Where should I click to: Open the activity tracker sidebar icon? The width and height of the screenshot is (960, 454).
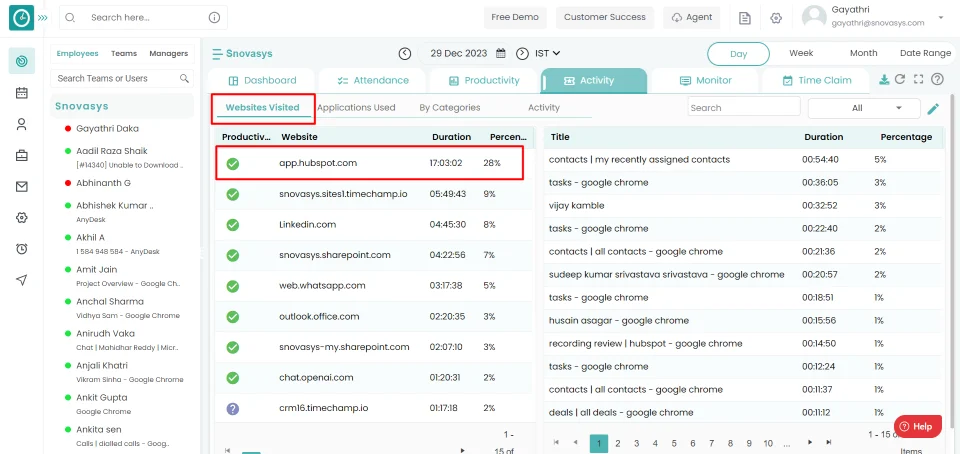[x=21, y=61]
